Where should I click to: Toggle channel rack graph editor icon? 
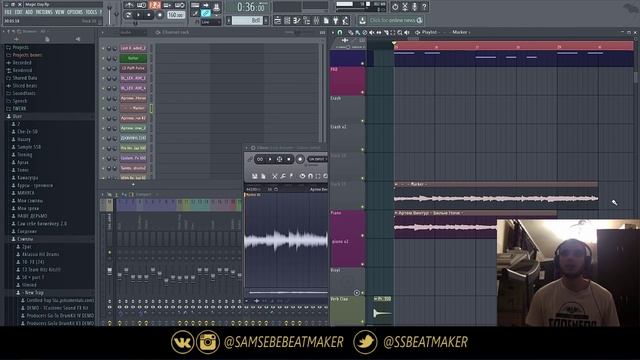pyautogui.click(x=322, y=32)
